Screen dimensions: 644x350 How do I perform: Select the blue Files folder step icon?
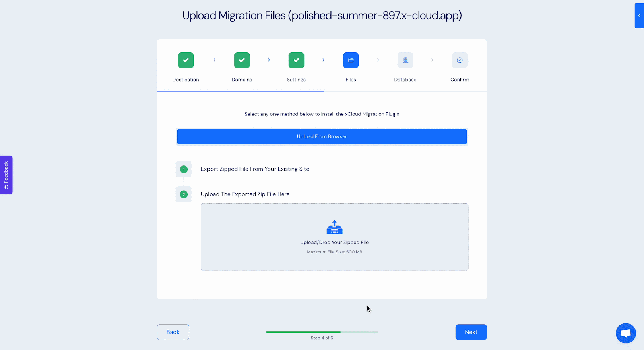351,60
